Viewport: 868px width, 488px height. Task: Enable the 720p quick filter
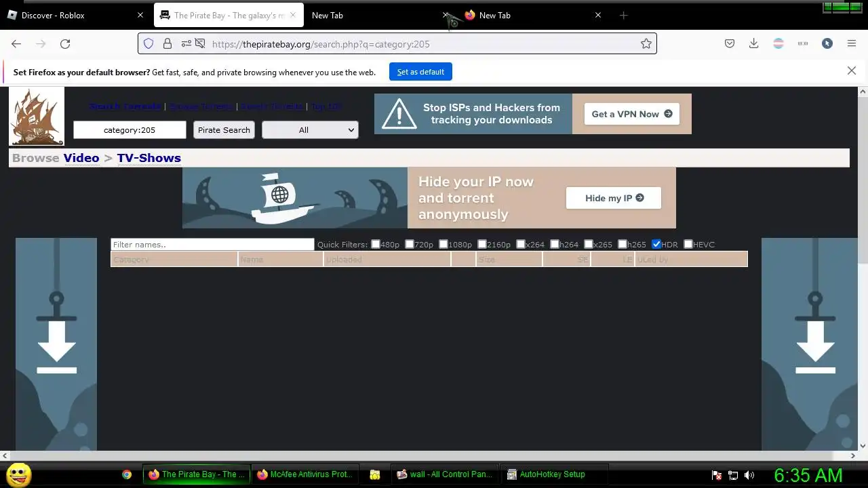click(410, 244)
